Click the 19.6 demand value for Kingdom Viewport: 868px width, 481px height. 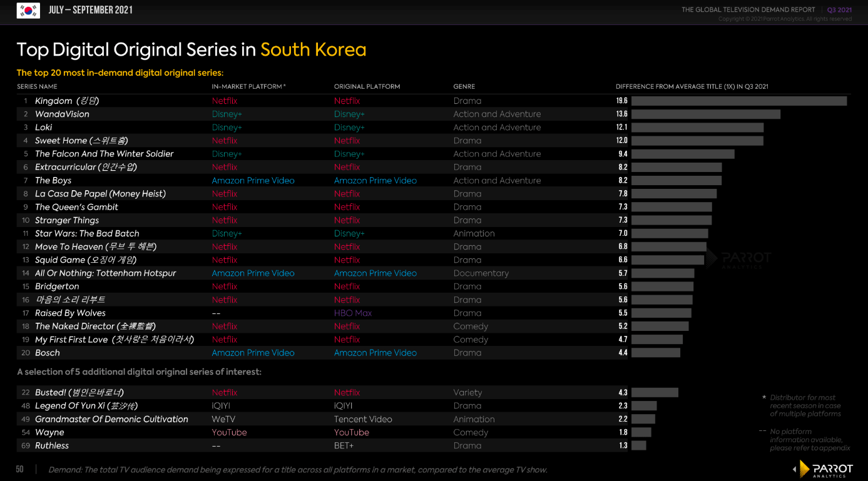[x=621, y=101]
